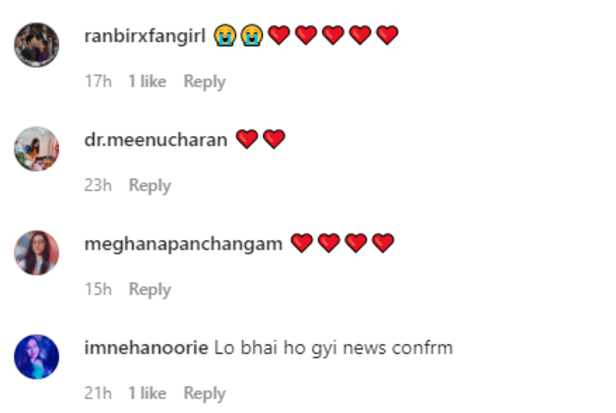
Task: Reply to dr.meenucharan's comment
Action: coord(150,185)
